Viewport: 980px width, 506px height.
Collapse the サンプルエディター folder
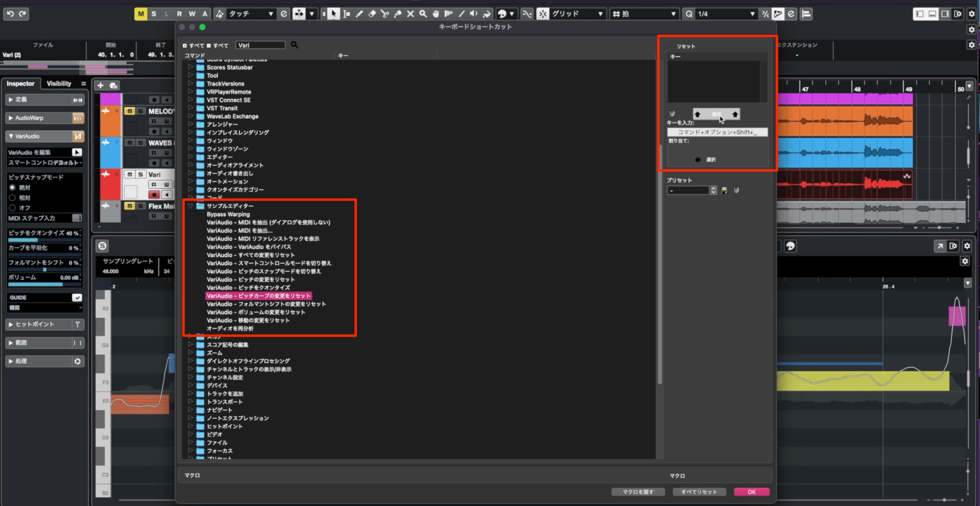190,206
